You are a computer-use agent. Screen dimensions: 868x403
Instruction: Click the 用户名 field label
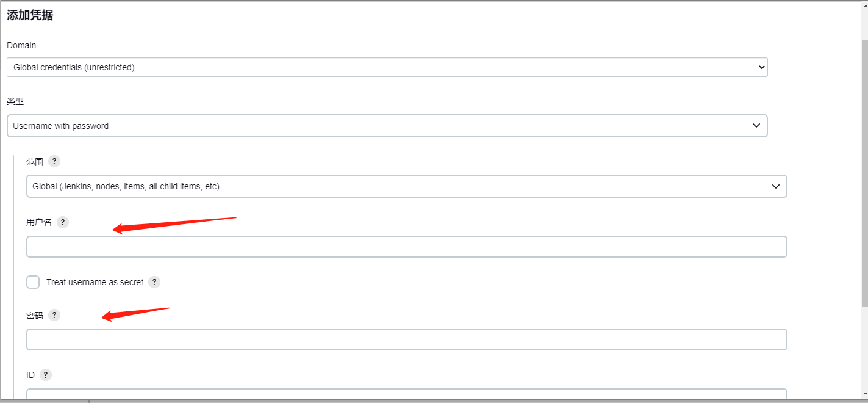click(x=39, y=222)
